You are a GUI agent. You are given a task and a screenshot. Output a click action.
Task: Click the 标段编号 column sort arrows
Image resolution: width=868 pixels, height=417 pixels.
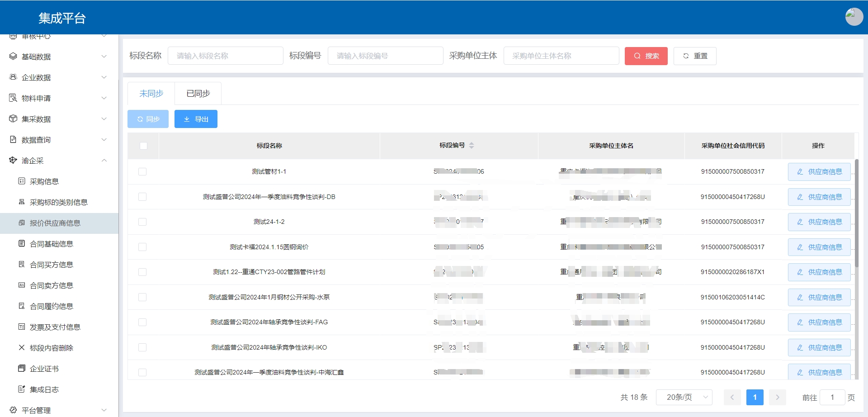pyautogui.click(x=472, y=146)
